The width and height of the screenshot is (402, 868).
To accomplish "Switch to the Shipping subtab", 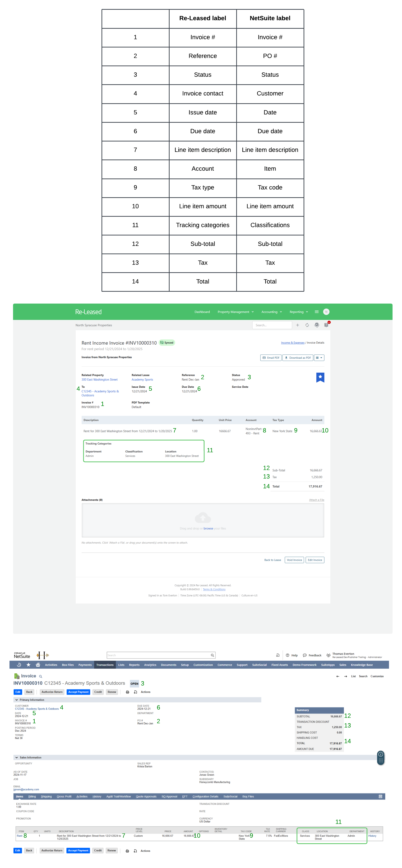I will (46, 797).
